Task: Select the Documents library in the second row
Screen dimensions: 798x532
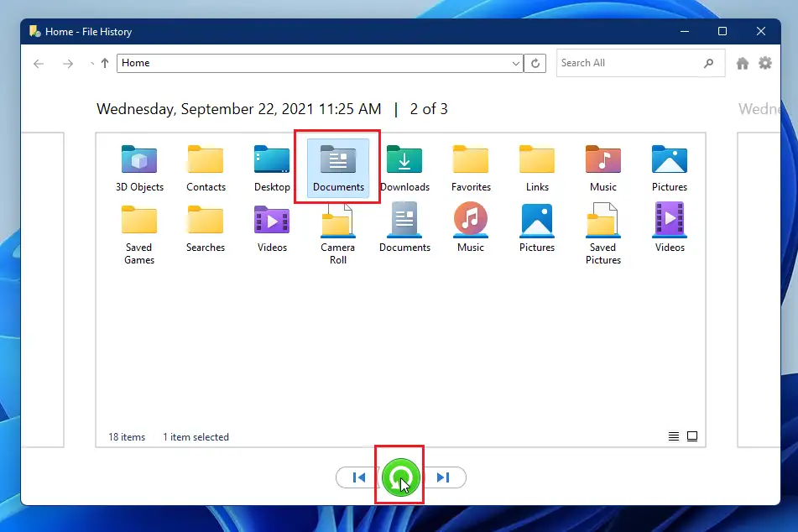Action: (x=404, y=229)
